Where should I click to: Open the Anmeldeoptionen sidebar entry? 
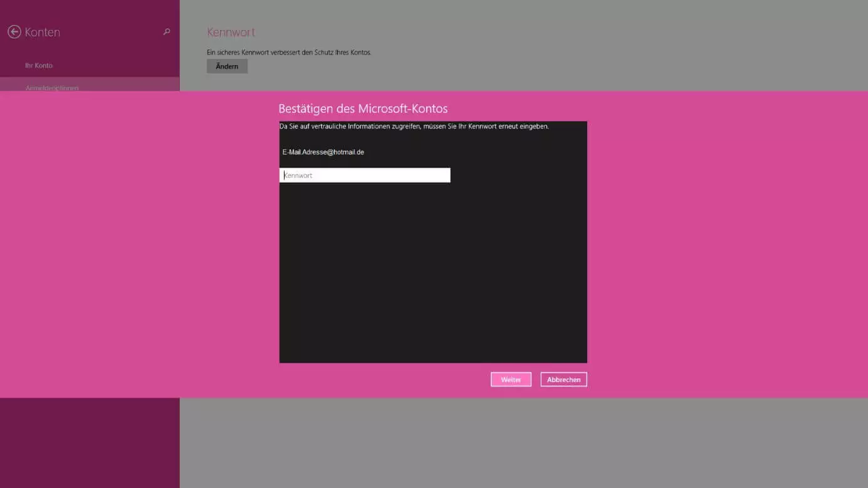pyautogui.click(x=52, y=86)
